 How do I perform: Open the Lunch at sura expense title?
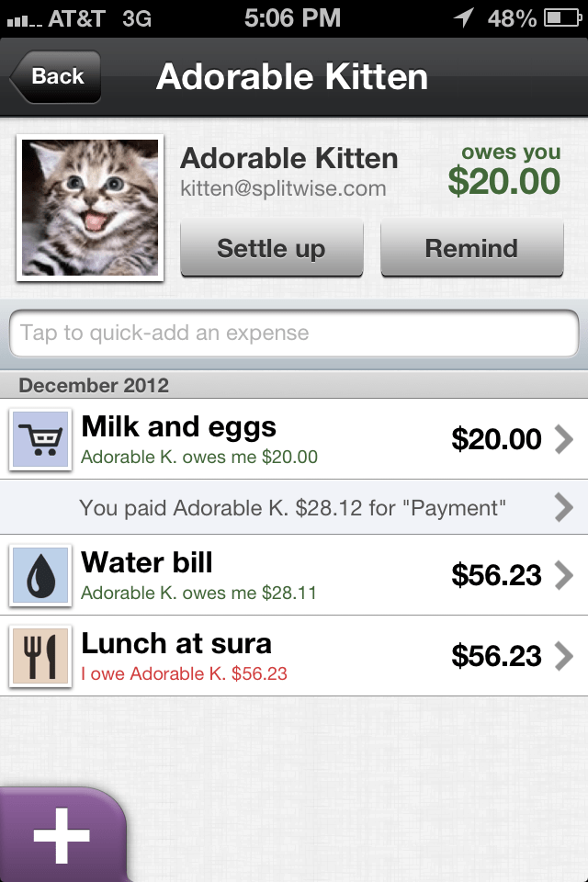point(176,643)
